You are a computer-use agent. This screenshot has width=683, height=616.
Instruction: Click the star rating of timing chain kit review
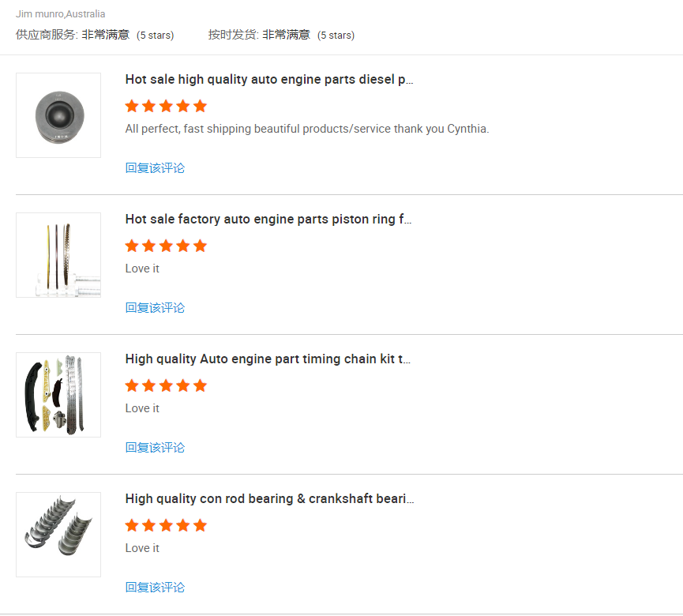tap(166, 385)
